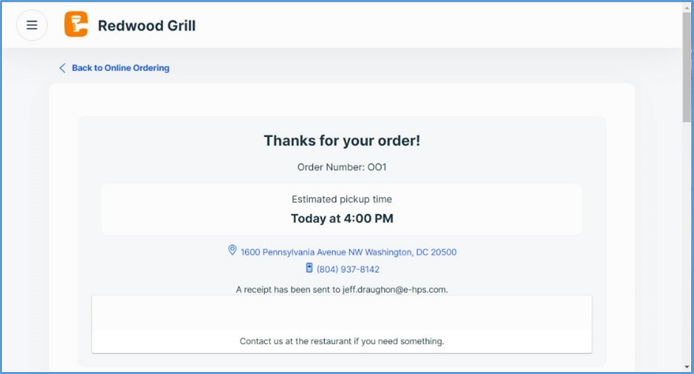Click the Estimated pickup time box

click(342, 209)
